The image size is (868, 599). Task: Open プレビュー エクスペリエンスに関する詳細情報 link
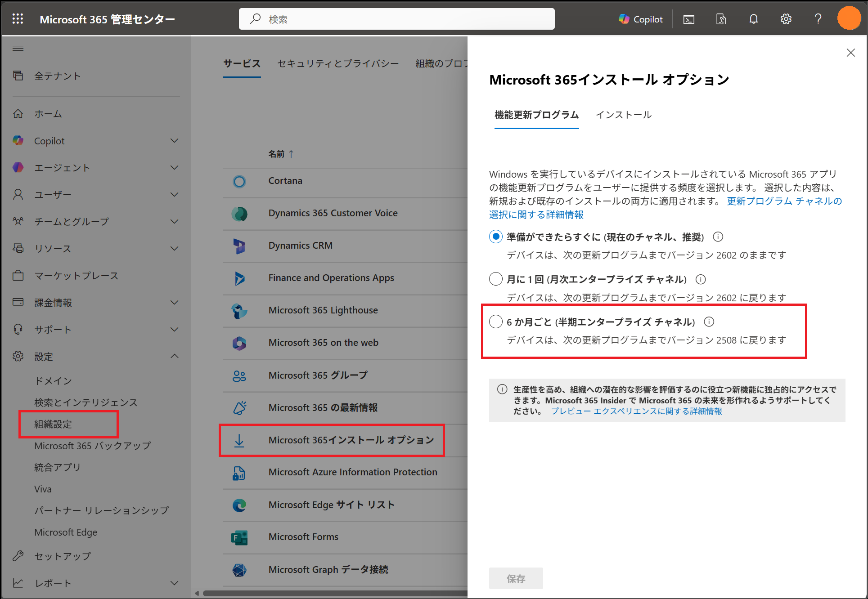pyautogui.click(x=636, y=411)
